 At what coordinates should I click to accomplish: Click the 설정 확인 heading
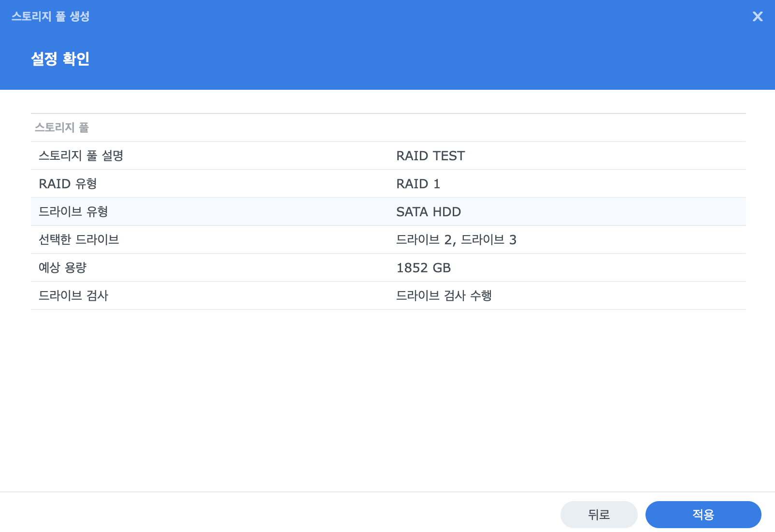click(x=60, y=59)
